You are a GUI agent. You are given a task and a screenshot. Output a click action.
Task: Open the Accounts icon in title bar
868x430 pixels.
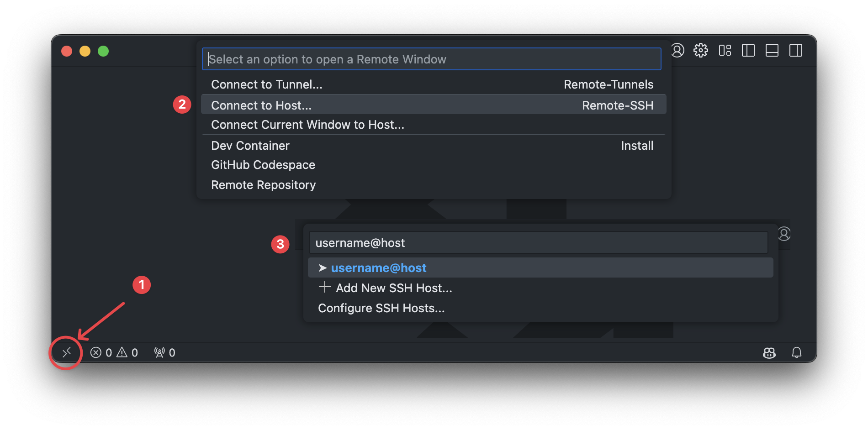point(677,50)
